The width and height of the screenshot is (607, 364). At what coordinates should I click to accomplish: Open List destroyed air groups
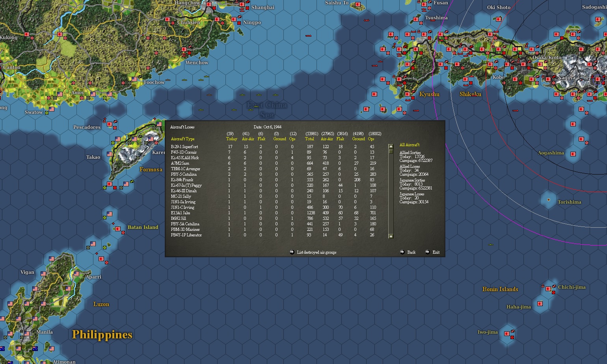[x=317, y=252]
